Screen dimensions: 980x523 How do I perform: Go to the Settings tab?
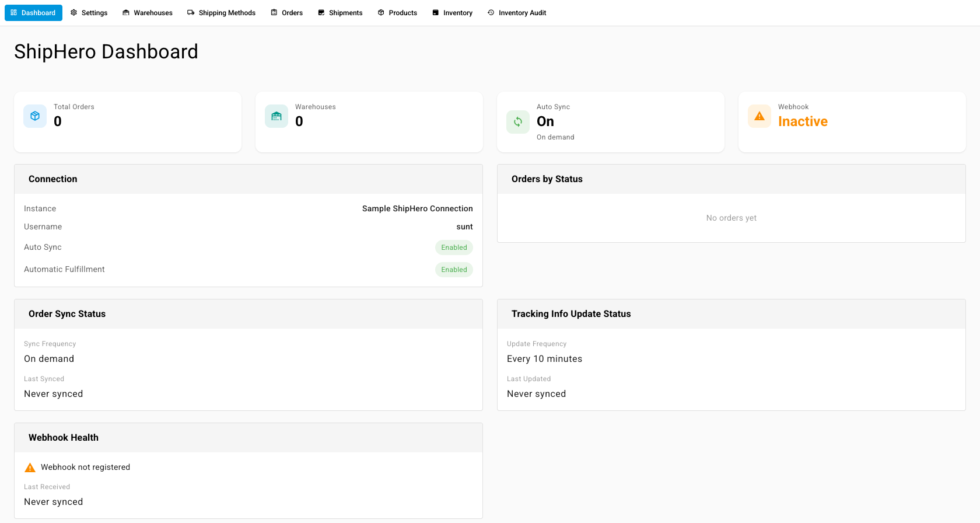pyautogui.click(x=89, y=13)
